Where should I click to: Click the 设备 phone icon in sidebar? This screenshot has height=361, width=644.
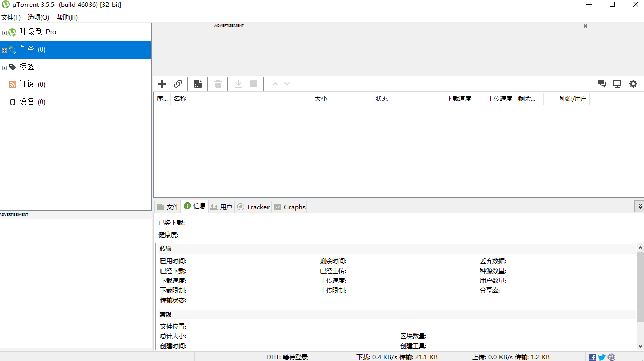(14, 101)
